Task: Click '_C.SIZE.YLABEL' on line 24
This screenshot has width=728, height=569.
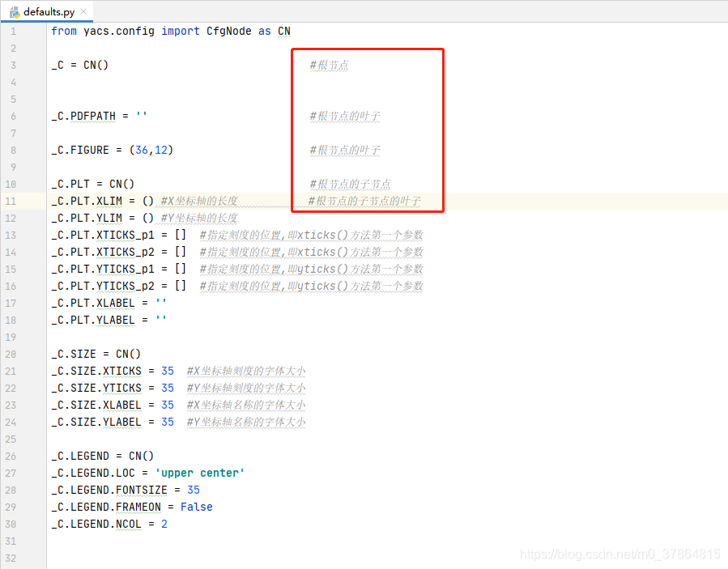Action: pos(96,422)
